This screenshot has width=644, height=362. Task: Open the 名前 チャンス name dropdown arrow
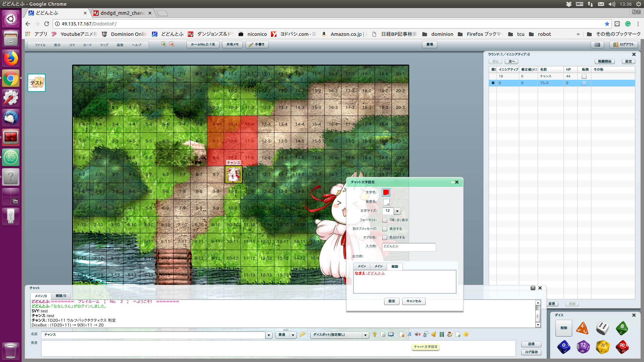tap(269, 335)
